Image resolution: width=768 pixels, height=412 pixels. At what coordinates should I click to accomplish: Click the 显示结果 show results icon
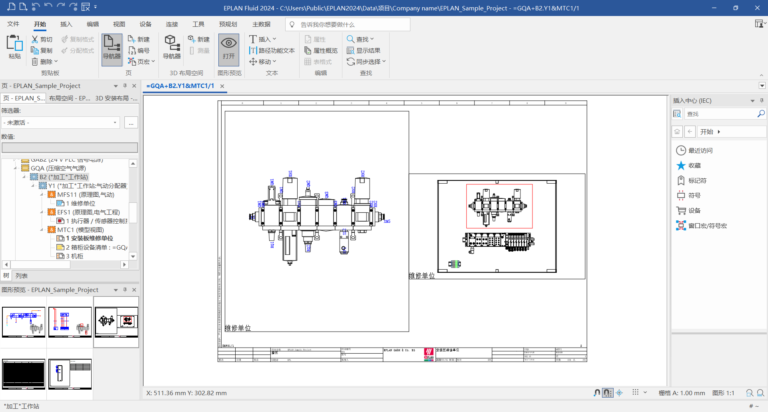pos(350,50)
